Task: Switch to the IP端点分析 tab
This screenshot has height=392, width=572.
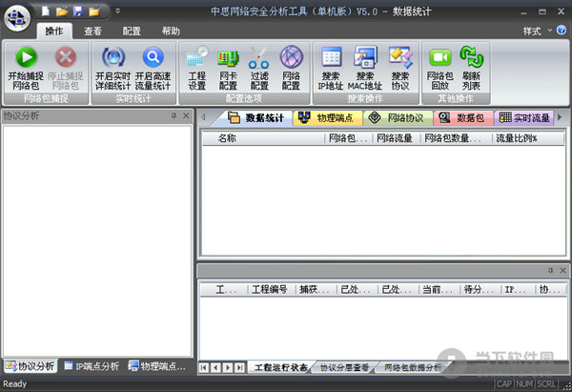Action: coord(92,366)
